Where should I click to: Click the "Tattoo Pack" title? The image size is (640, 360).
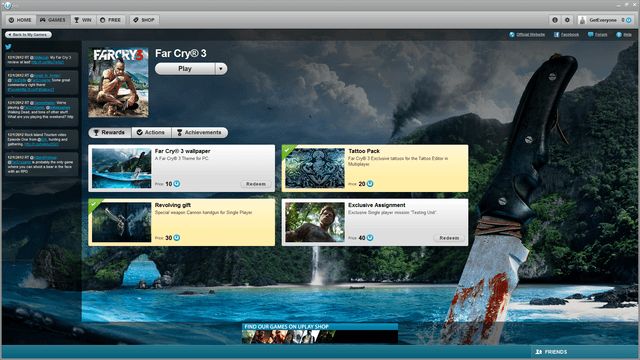[364, 151]
